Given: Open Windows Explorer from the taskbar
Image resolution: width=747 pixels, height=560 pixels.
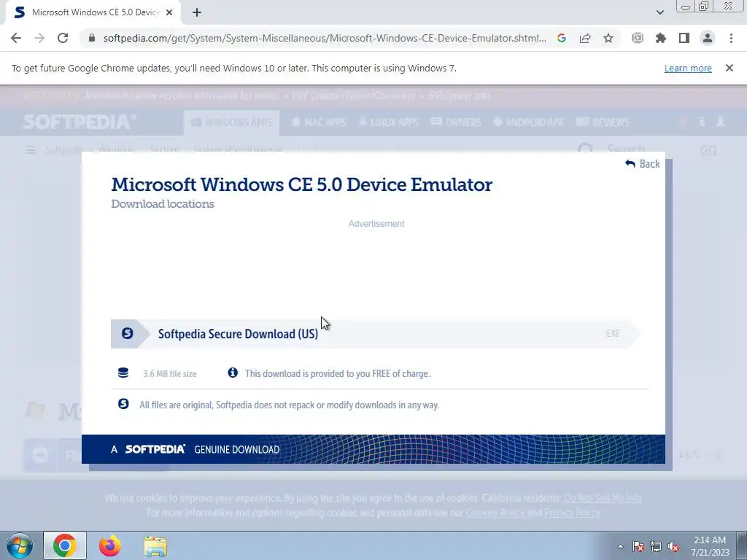Looking at the screenshot, I should 155,546.
